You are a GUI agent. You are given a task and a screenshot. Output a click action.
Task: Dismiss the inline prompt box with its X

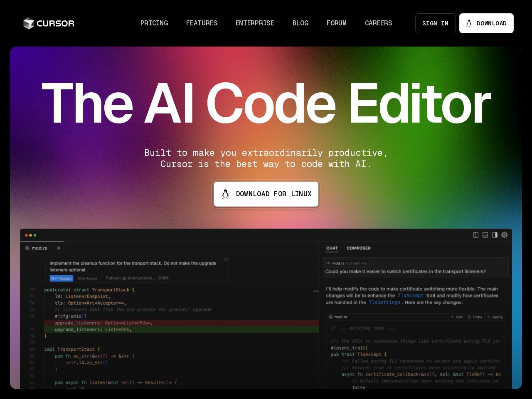coord(226,259)
